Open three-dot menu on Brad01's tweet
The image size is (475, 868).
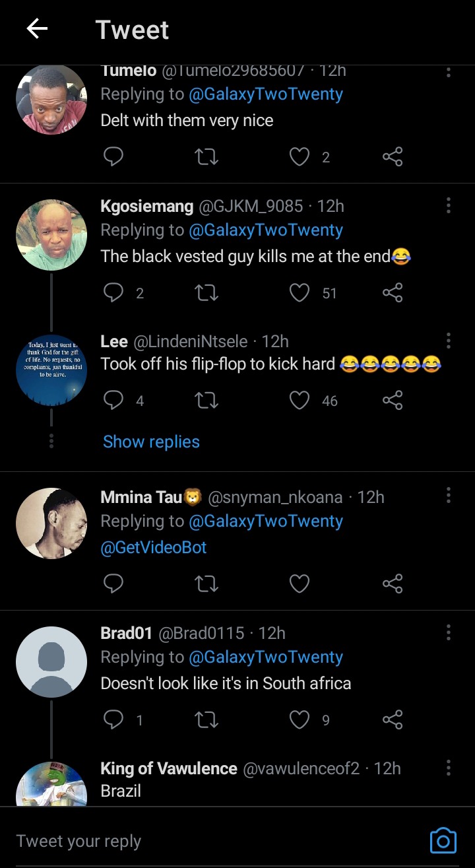coord(449,632)
